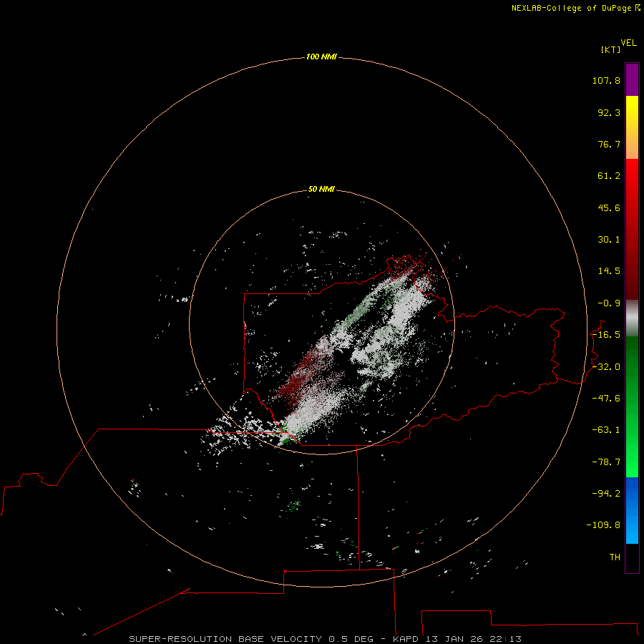The width and height of the screenshot is (644, 644).
Task: Click the 92.3 velocity scale value
Action: click(609, 112)
